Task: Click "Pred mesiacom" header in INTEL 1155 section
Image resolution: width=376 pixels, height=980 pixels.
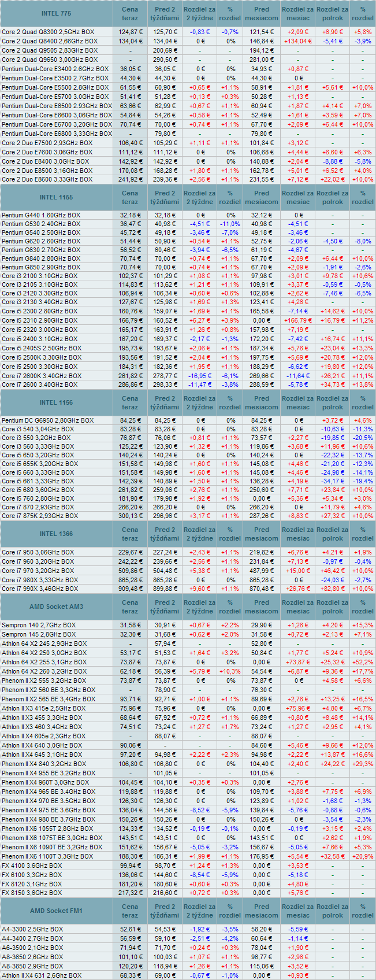Action: coord(262,198)
